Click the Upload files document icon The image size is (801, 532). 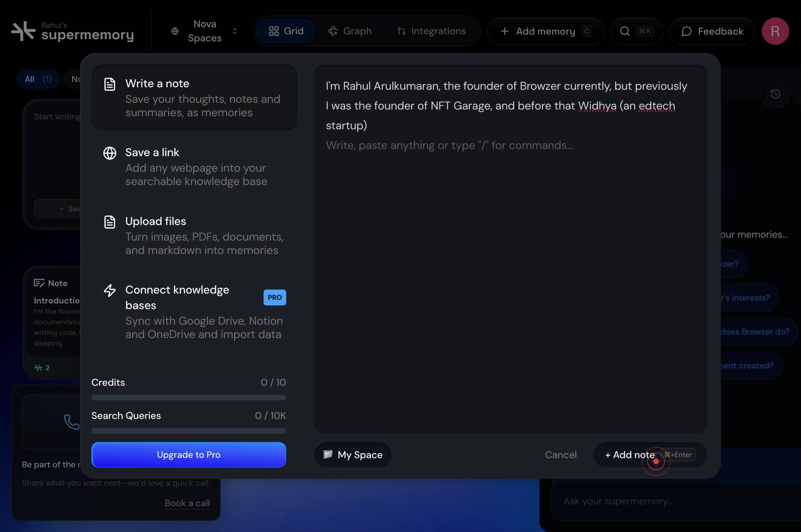point(110,222)
